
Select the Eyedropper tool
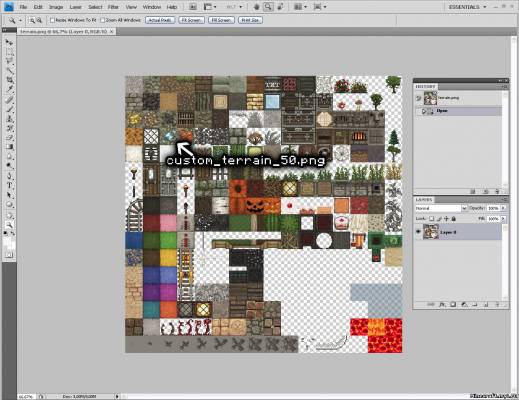(x=9, y=89)
